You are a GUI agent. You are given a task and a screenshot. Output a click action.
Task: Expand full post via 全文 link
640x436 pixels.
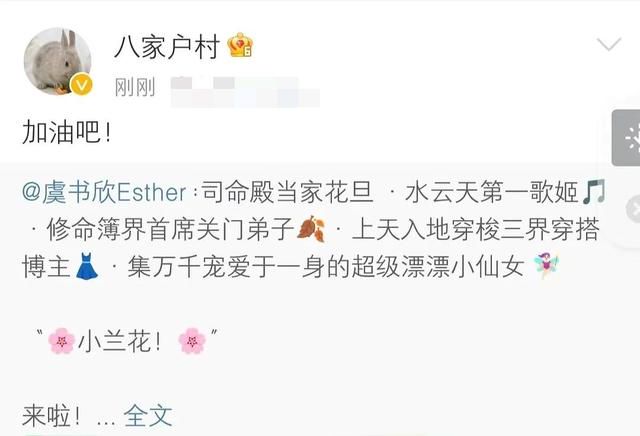(x=148, y=416)
